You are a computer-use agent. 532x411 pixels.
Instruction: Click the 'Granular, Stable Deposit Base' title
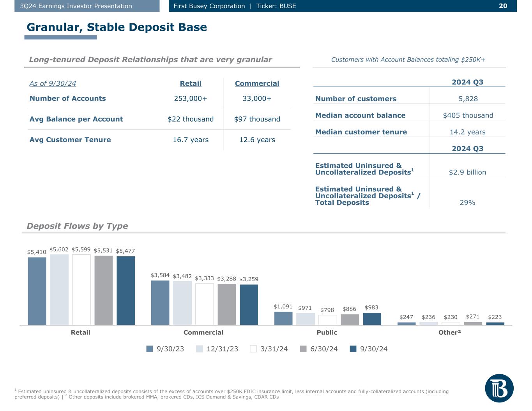tap(117, 27)
